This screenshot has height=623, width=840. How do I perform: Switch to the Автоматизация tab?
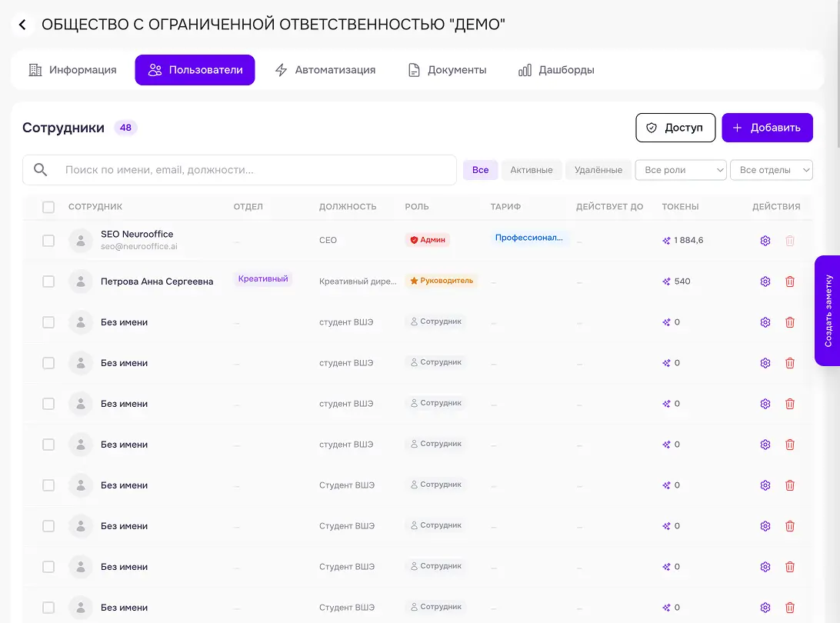[325, 70]
